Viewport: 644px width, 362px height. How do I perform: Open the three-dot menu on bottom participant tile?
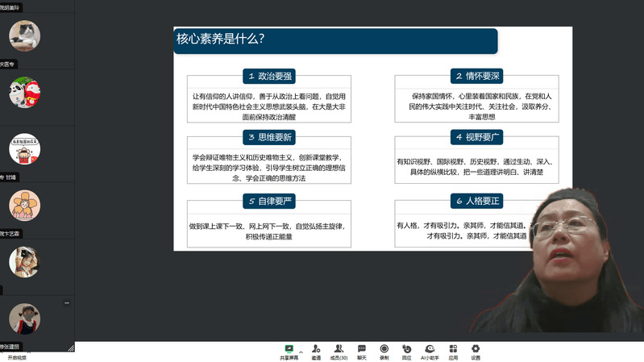pos(67,303)
